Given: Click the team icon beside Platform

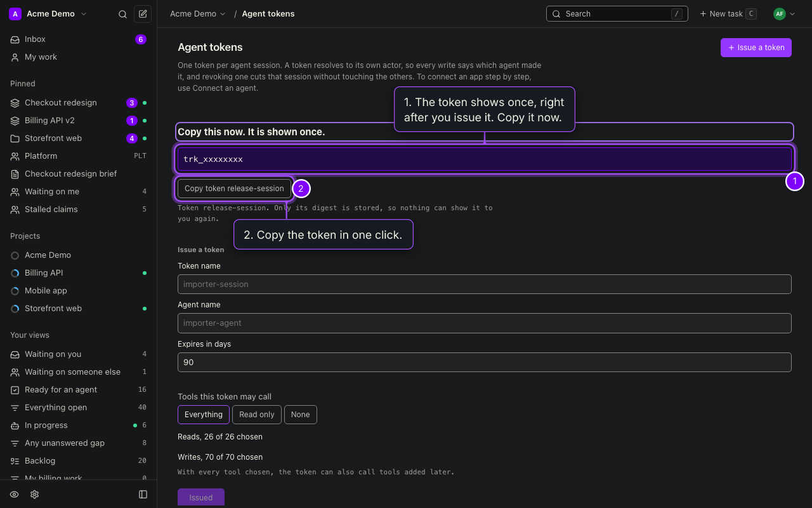Looking at the screenshot, I should pos(15,156).
